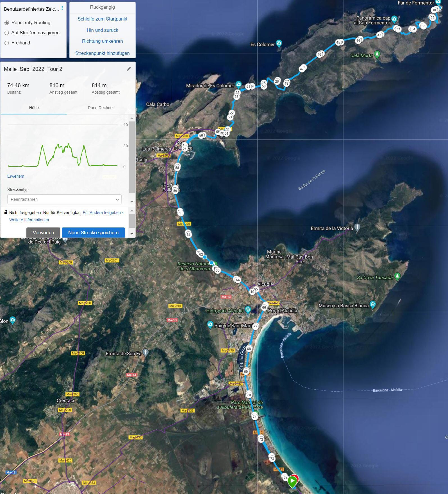
Task: Open the Streckentyp Rennradfahren dropdown
Action: coord(64,199)
